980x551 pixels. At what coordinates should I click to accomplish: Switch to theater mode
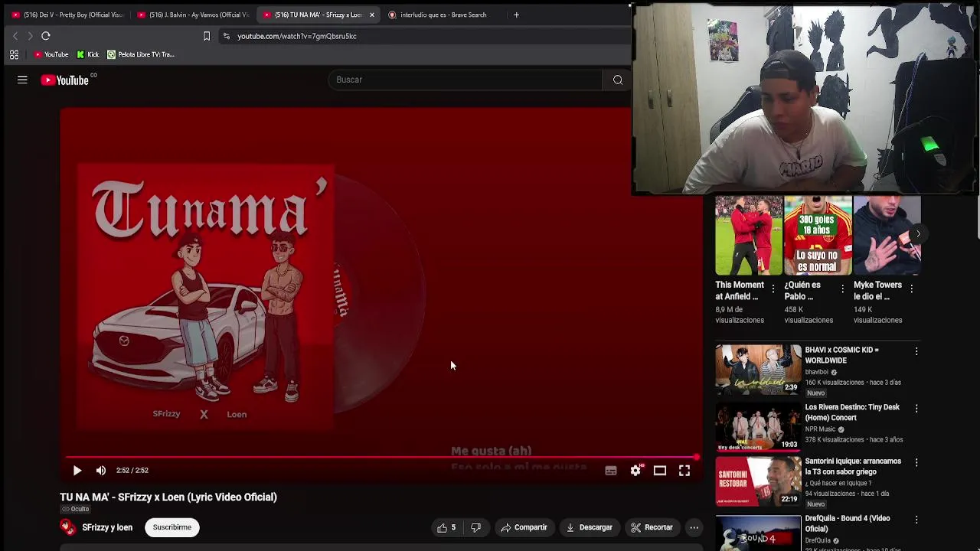tap(660, 471)
